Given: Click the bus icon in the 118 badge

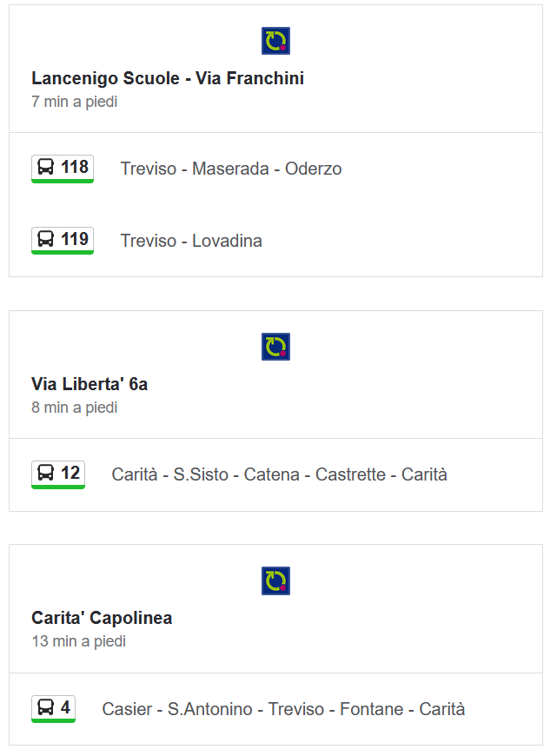Looking at the screenshot, I should 46,167.
